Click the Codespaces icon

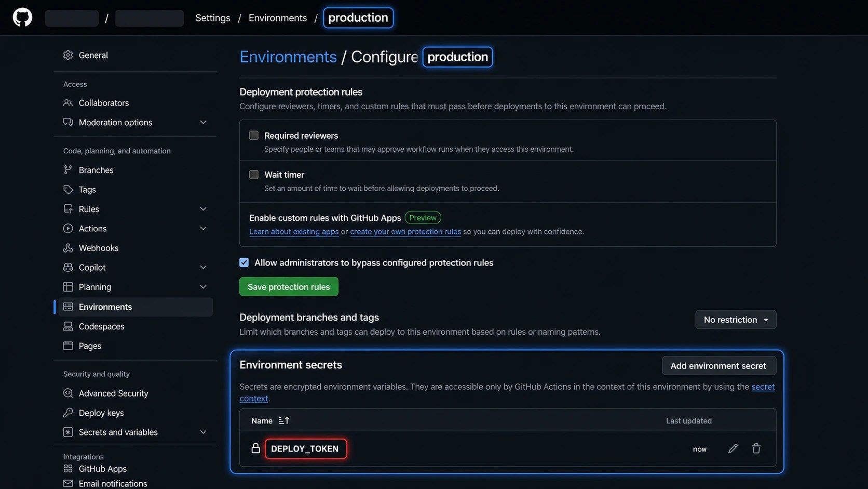[x=68, y=326]
